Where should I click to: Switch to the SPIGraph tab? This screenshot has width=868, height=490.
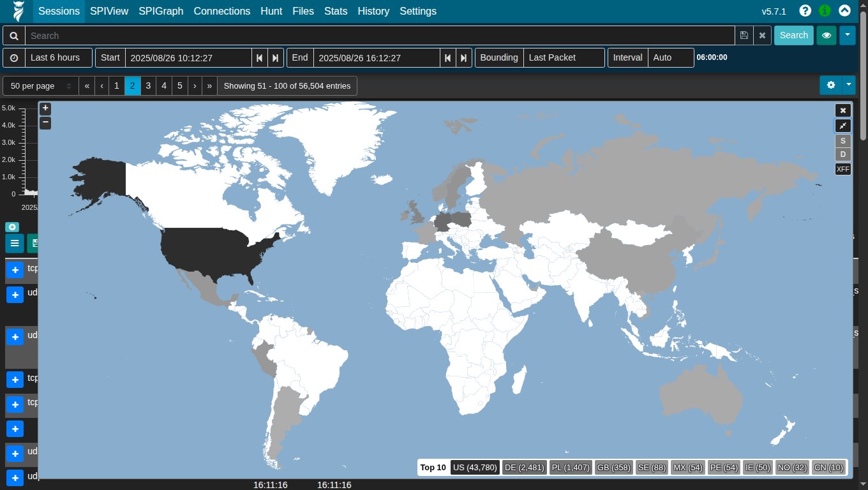(161, 11)
